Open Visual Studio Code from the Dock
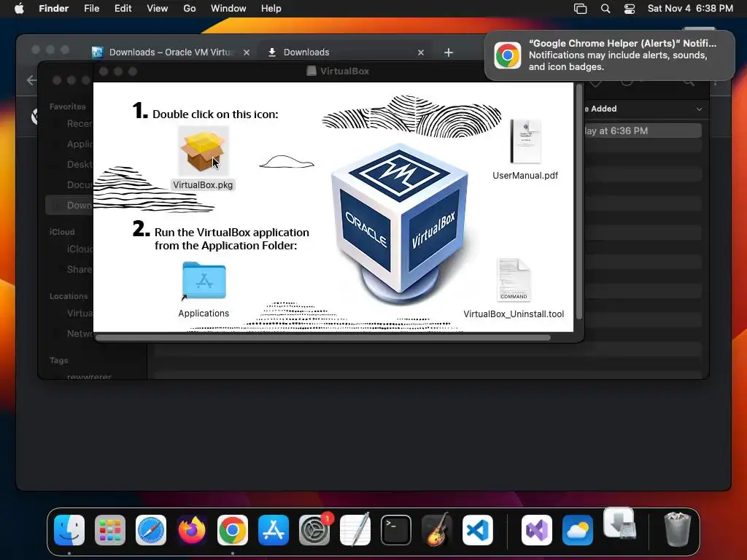Screen dimensions: 747x560 click(478, 530)
